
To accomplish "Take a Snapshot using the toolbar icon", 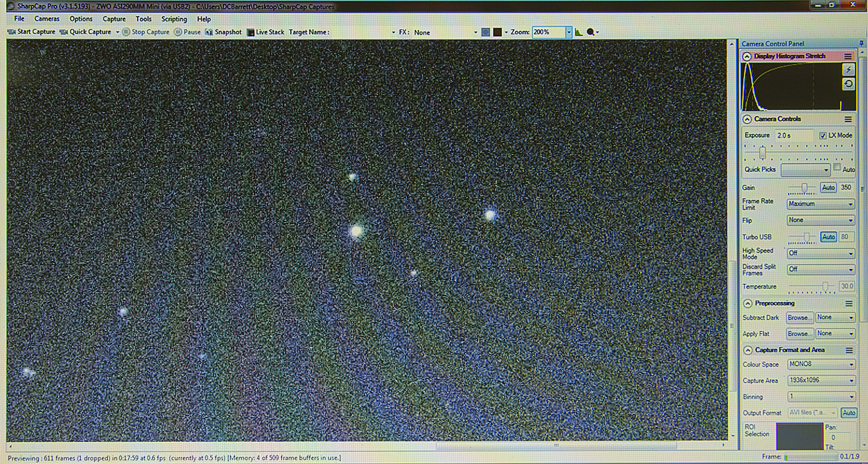I will [x=209, y=32].
